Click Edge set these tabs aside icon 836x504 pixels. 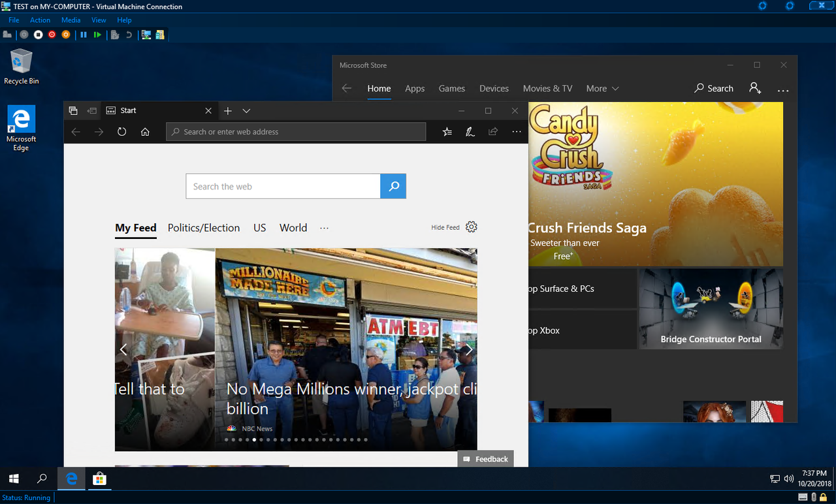pos(92,111)
